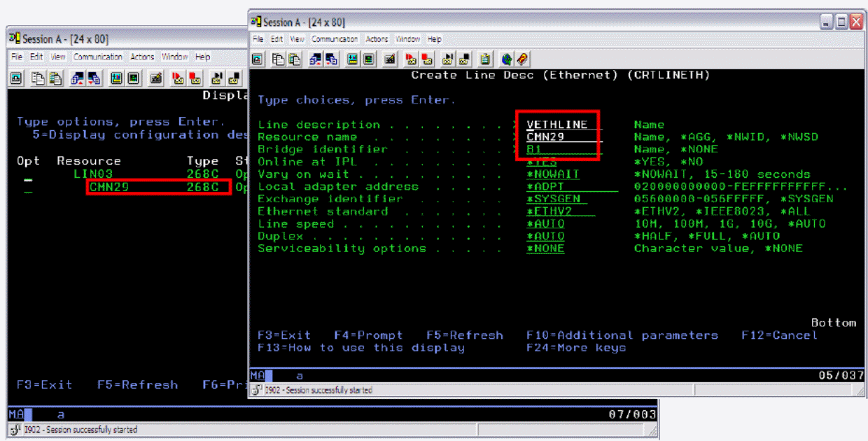Click the Line description field containing VETHLINE

556,125
